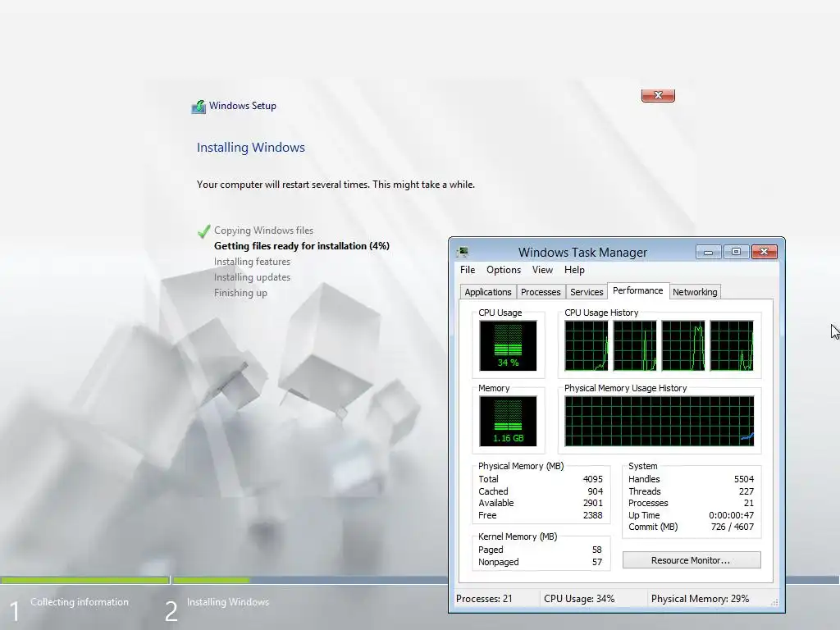840x630 pixels.
Task: Click 'CPU Usage: 34%' in the status bar
Action: 579,599
